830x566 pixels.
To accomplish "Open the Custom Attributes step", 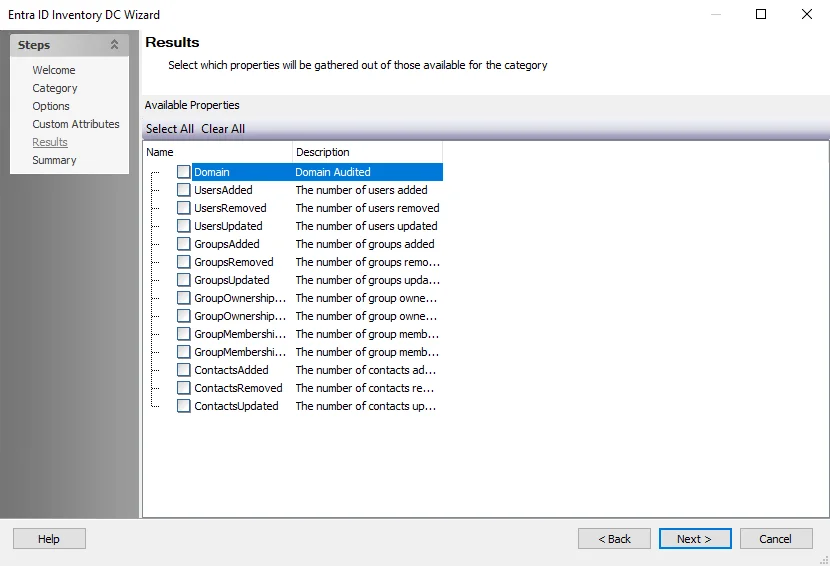I will [x=76, y=124].
